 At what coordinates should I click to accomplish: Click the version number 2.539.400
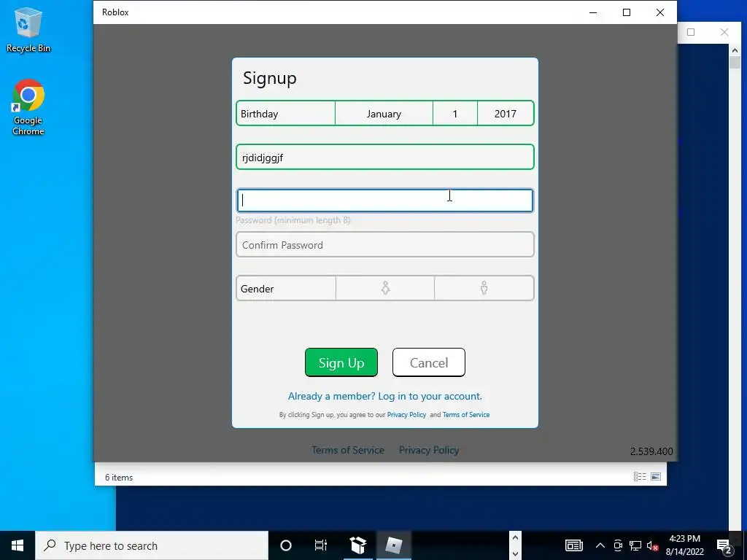point(651,451)
